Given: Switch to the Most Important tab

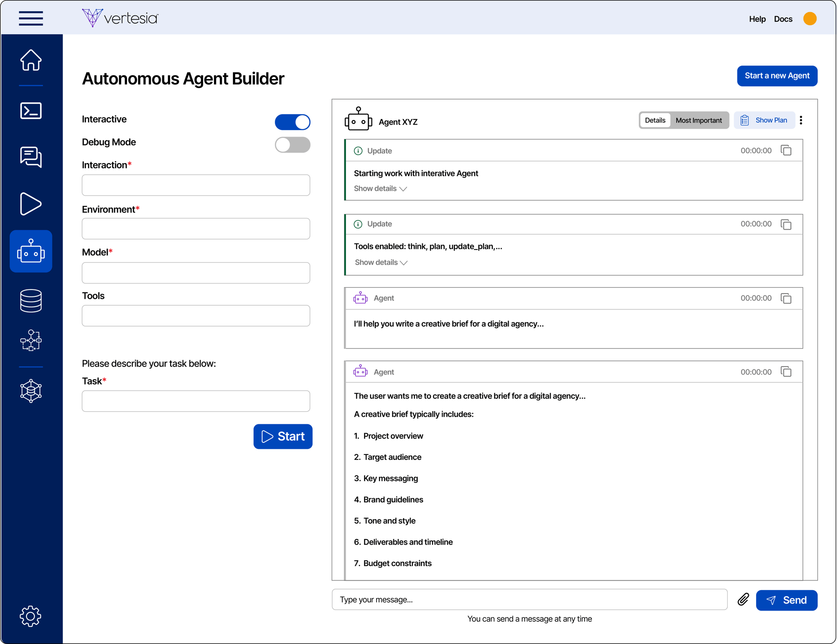Looking at the screenshot, I should pos(698,120).
